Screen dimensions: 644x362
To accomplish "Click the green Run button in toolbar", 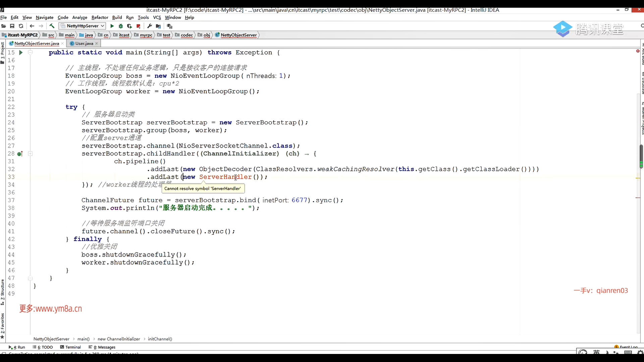I will click(112, 26).
